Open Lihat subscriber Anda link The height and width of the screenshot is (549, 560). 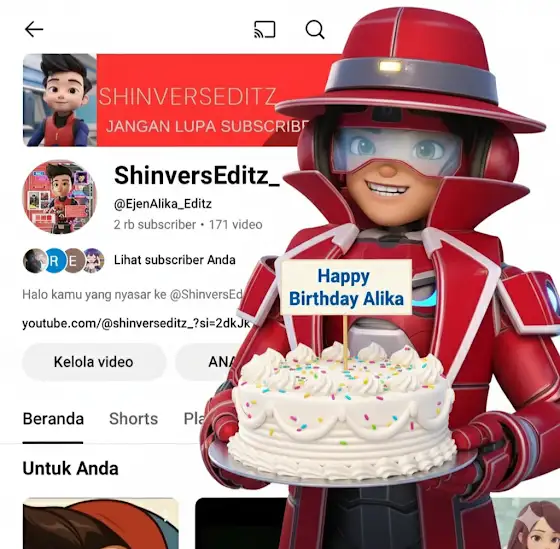175,260
